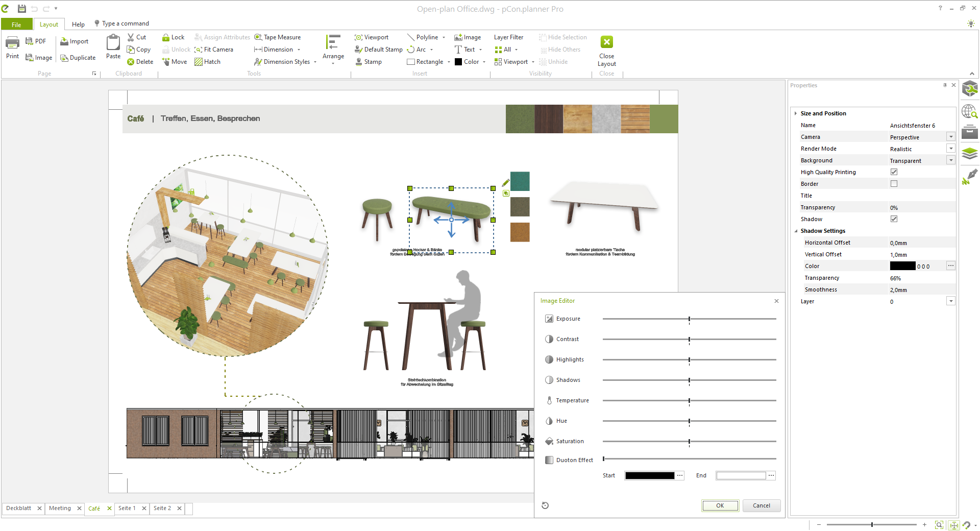
Task: Reset the Image Editor adjustments
Action: pos(545,505)
